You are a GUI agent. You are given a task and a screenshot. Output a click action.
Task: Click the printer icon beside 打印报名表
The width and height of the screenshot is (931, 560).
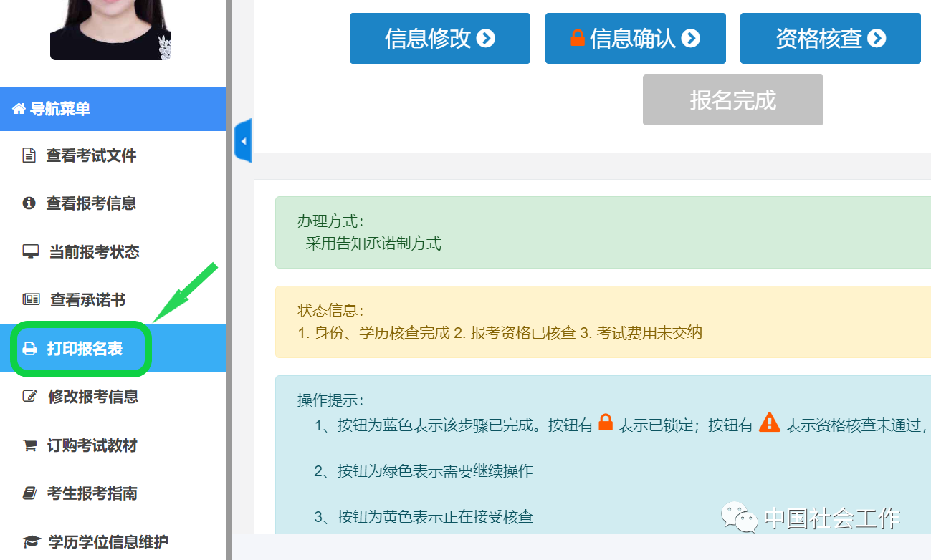pos(29,349)
